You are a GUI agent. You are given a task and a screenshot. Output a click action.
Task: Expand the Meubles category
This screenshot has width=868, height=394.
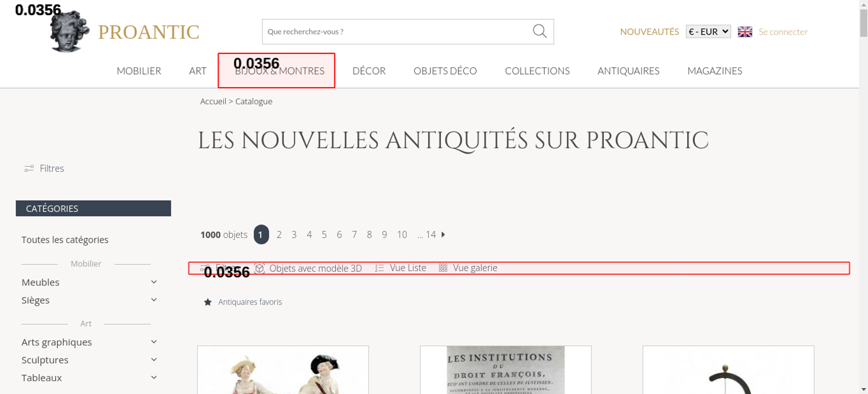(154, 282)
